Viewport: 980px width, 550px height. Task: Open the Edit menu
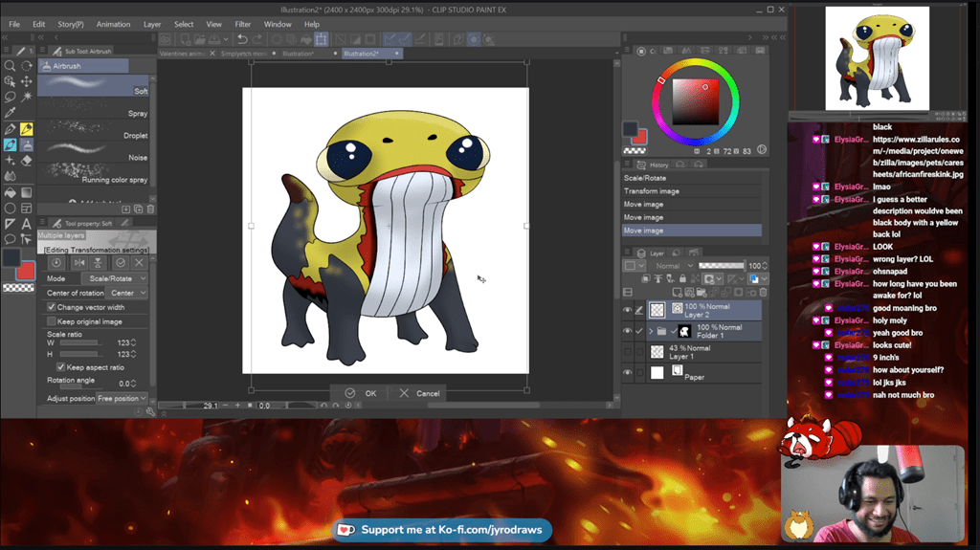38,24
